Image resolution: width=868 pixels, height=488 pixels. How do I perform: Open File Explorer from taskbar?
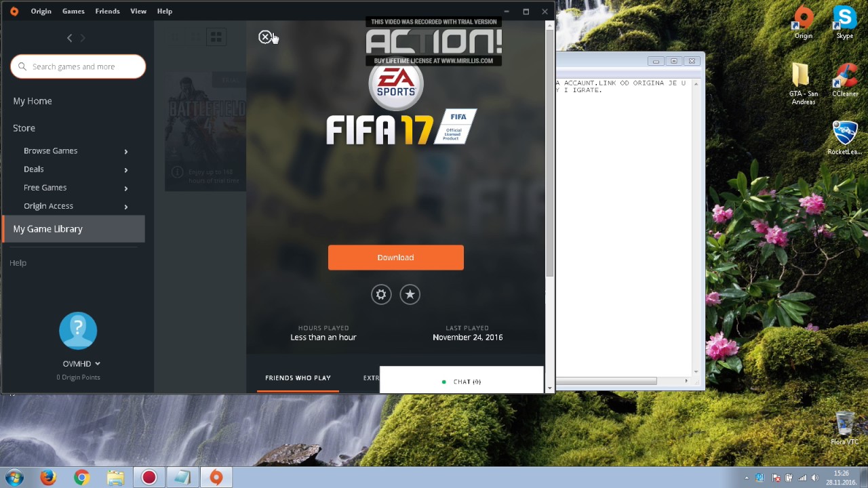point(115,477)
